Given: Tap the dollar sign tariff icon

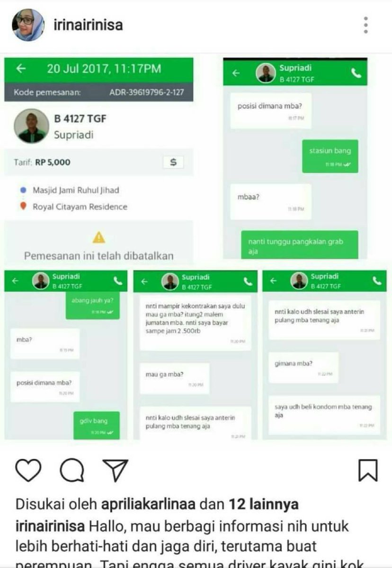Looking at the screenshot, I should tap(173, 162).
